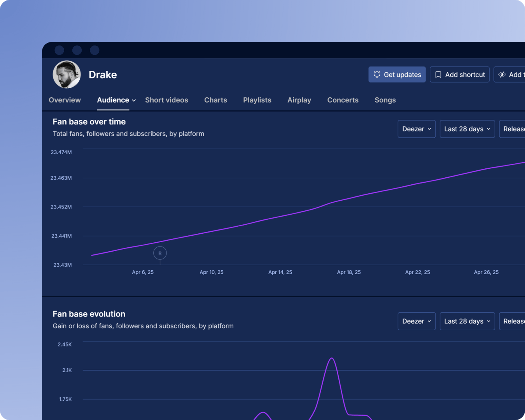Viewport: 525px width, 420px height.
Task: Click the Add shortcut button
Action: click(460, 74)
